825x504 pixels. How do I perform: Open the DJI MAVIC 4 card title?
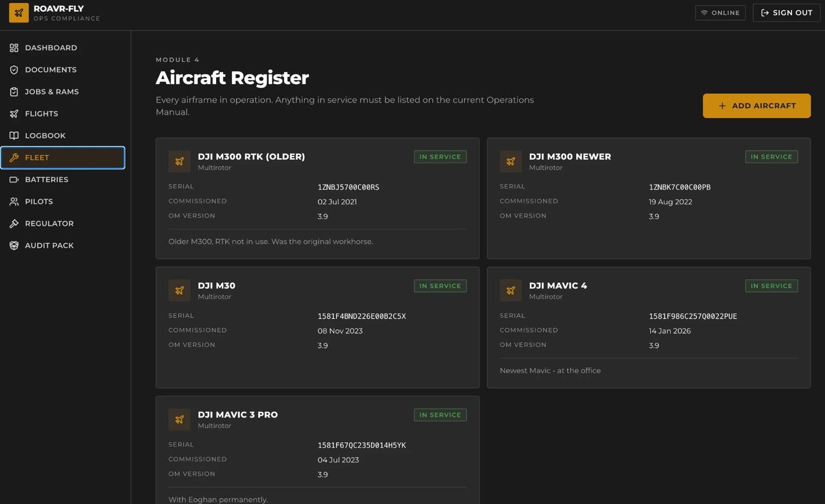point(558,285)
